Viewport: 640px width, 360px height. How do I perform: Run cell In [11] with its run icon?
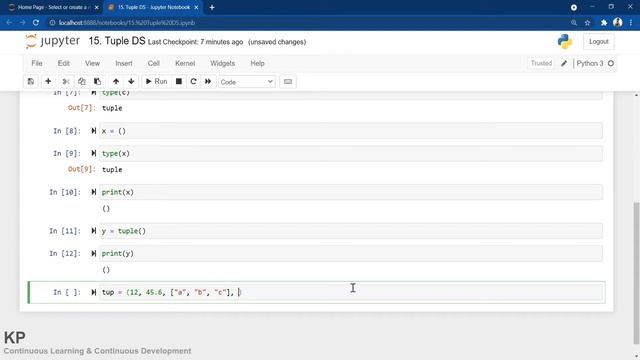(93, 231)
